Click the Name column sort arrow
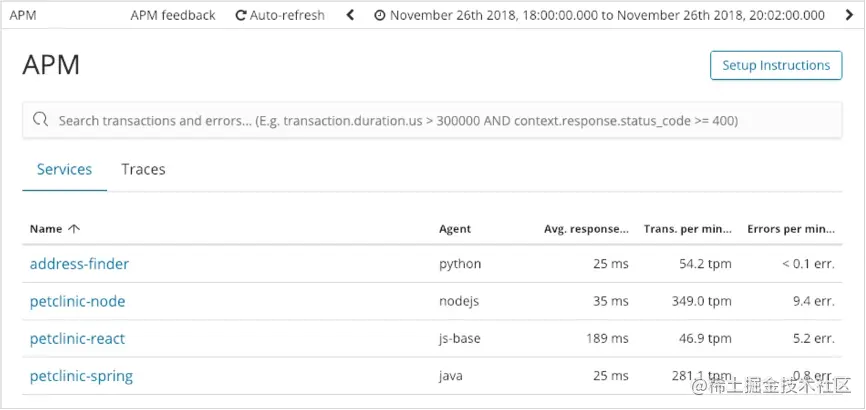 (74, 229)
